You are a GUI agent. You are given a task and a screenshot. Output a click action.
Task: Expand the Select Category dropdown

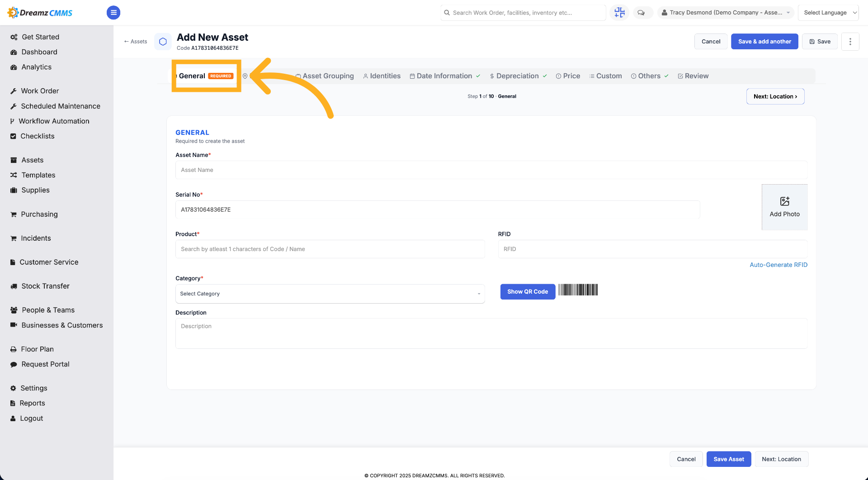click(x=330, y=294)
